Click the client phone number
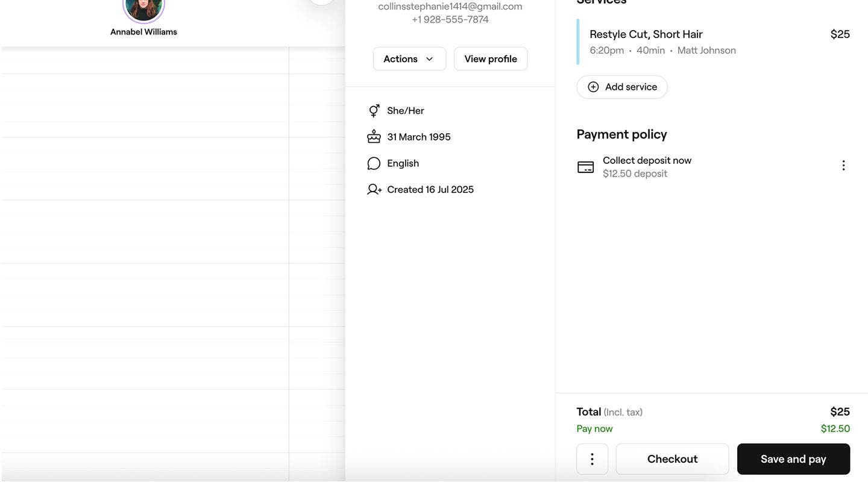868x482 pixels. click(450, 20)
